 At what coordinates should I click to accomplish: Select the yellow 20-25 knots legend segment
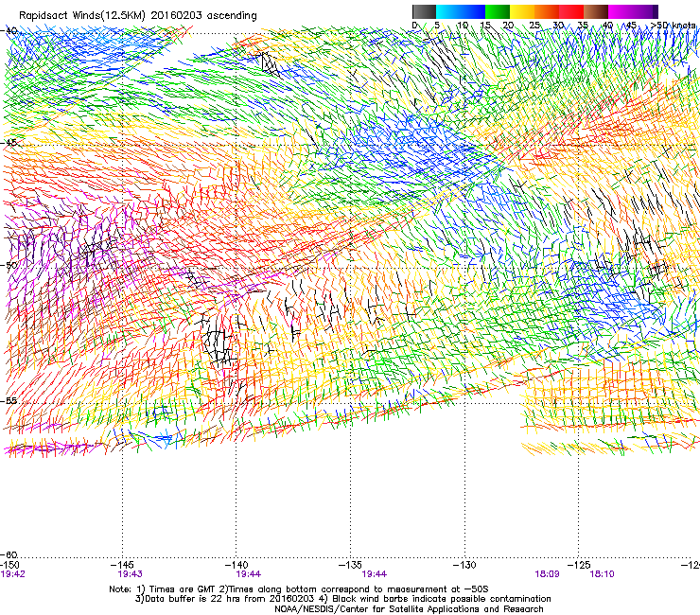(x=522, y=11)
